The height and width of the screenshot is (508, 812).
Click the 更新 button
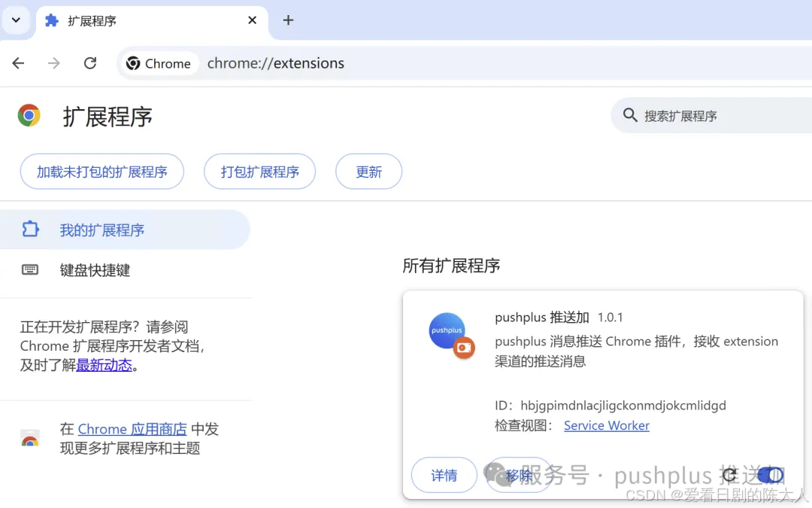368,171
